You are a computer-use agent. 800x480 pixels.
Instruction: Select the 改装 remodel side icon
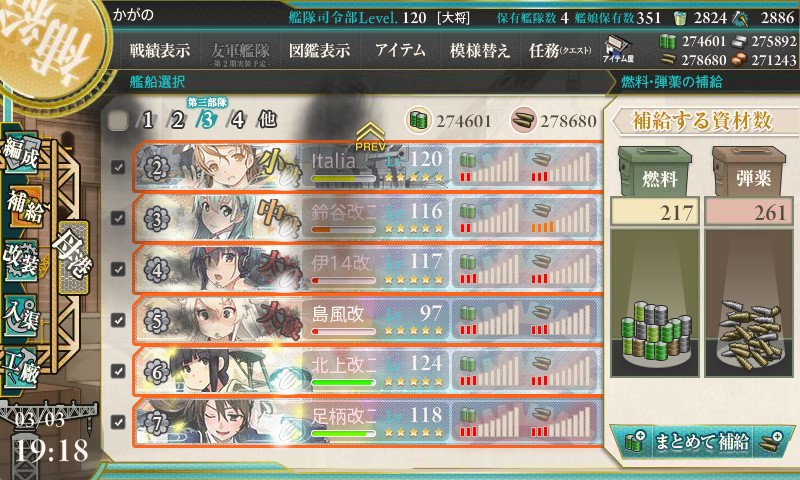click(21, 261)
